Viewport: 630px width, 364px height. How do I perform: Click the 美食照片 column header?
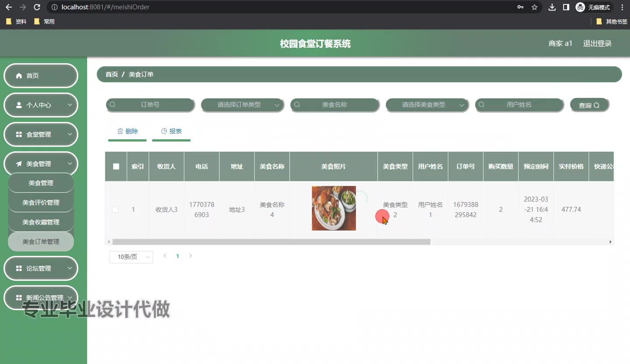click(x=334, y=166)
